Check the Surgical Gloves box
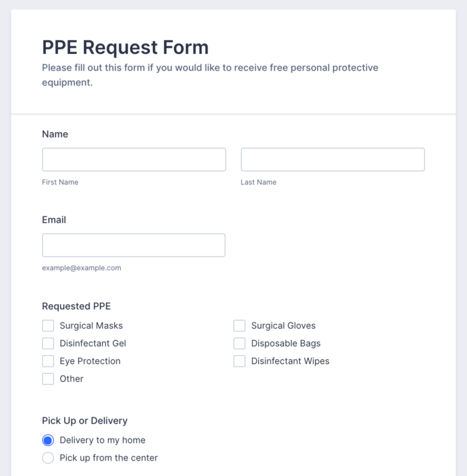Screen dimensions: 467x476 pos(240,326)
